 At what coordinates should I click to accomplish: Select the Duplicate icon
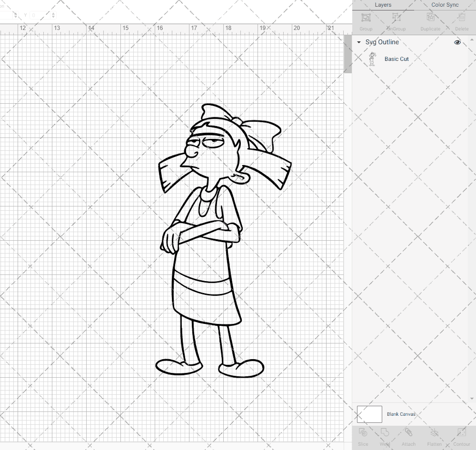tap(430, 18)
